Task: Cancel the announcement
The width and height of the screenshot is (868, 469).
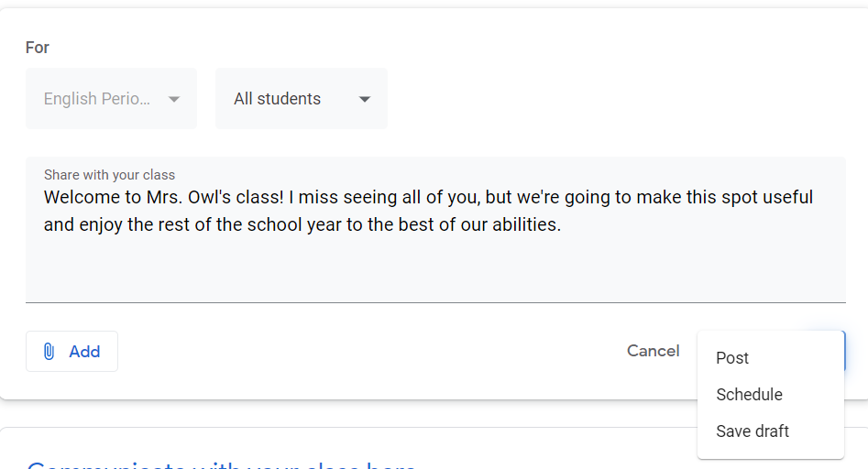Action: [654, 351]
